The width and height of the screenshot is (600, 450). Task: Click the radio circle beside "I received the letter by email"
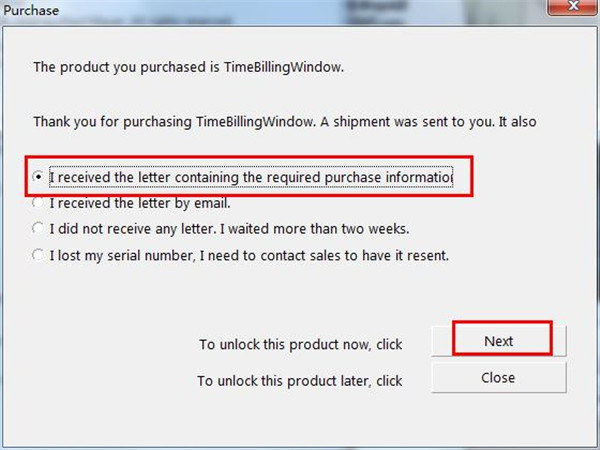point(38,203)
